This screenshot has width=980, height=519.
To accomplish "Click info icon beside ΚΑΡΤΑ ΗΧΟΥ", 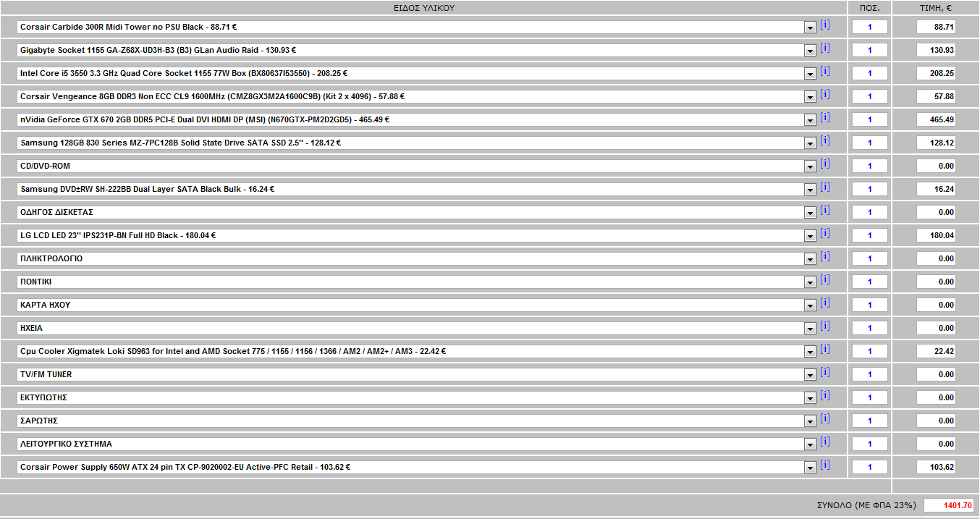I will point(825,303).
